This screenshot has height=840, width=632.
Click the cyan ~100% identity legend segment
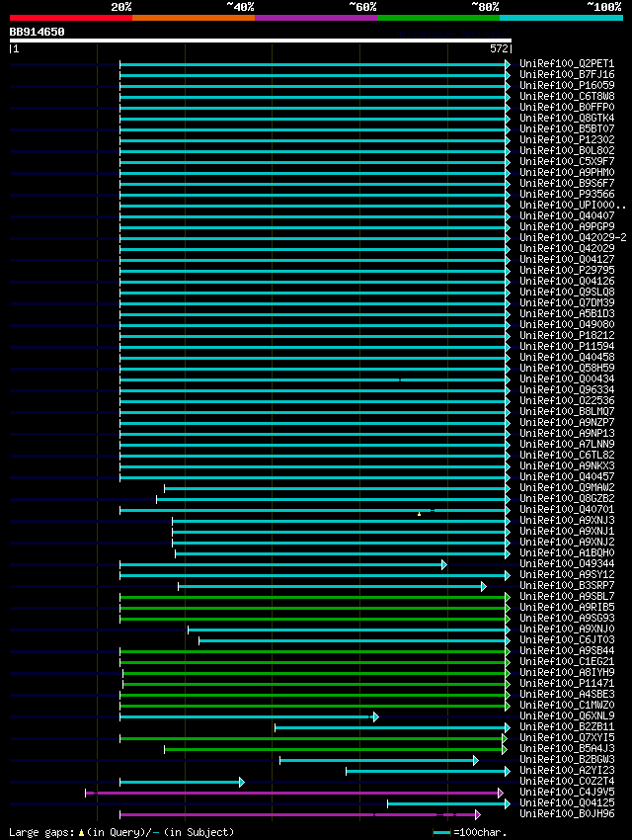561,18
